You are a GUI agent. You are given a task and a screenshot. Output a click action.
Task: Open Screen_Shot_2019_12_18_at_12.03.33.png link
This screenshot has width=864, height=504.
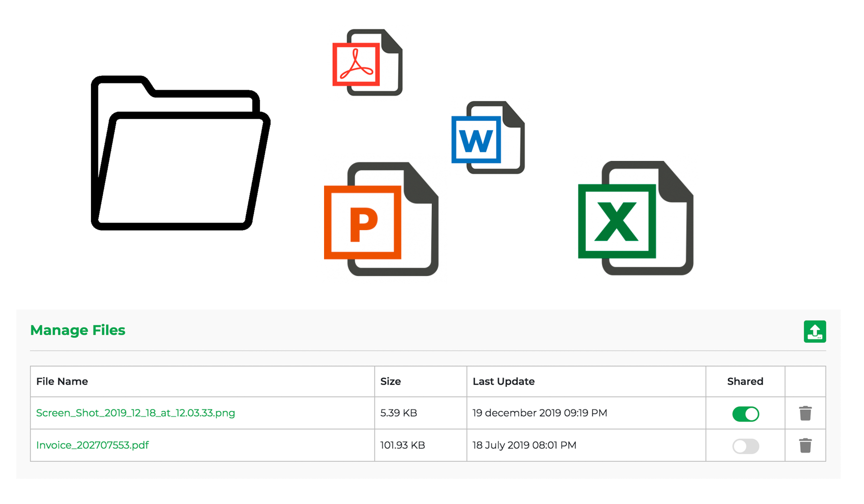135,413
